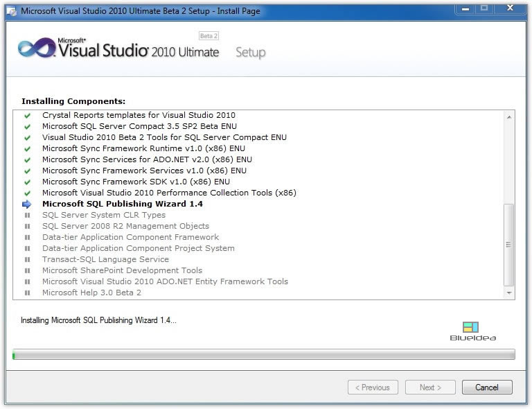Click the component list scrollbar thumb
The width and height of the screenshot is (532, 409).
point(508,245)
